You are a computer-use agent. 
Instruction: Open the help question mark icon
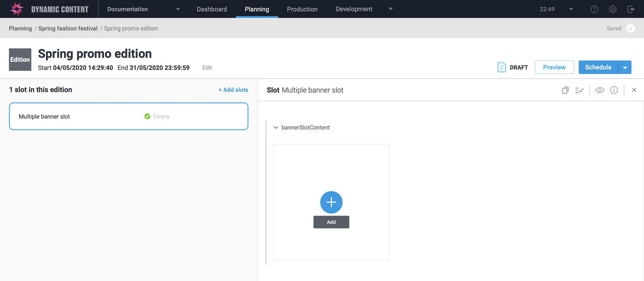(594, 9)
